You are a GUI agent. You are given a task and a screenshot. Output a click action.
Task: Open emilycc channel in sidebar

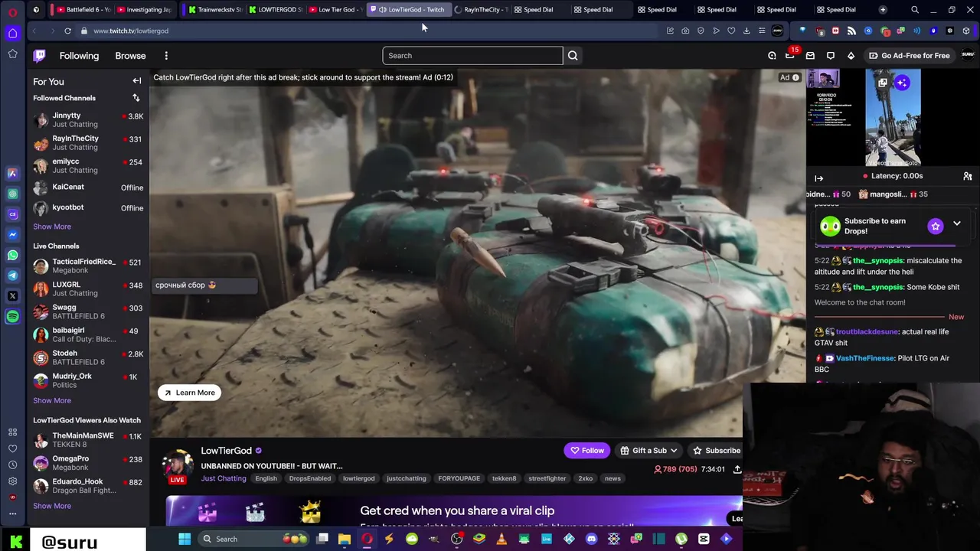pyautogui.click(x=88, y=165)
